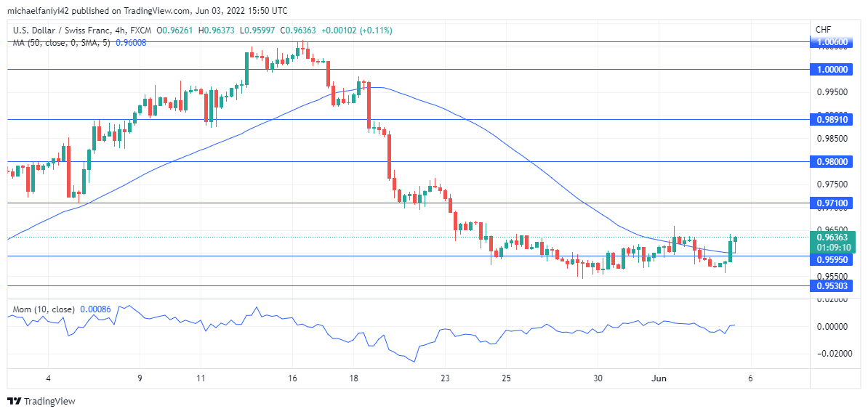Select the 0.98910 price level label

[832, 119]
